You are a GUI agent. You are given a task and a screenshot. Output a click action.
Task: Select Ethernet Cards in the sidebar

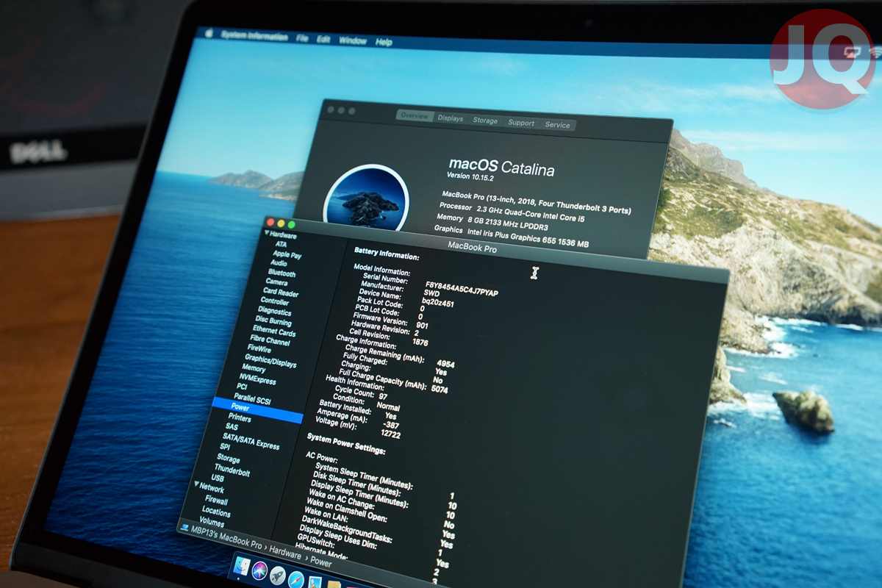coord(273,331)
